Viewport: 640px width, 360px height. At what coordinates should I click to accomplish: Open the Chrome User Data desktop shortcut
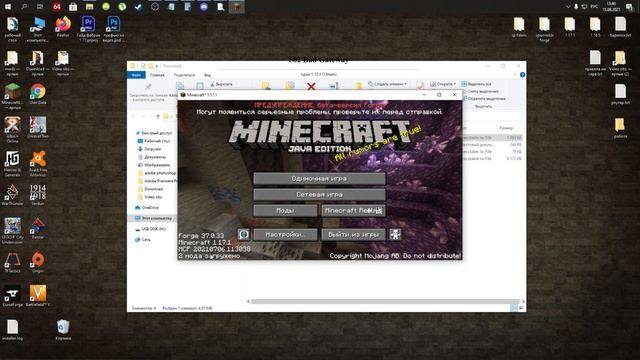[x=38, y=95]
